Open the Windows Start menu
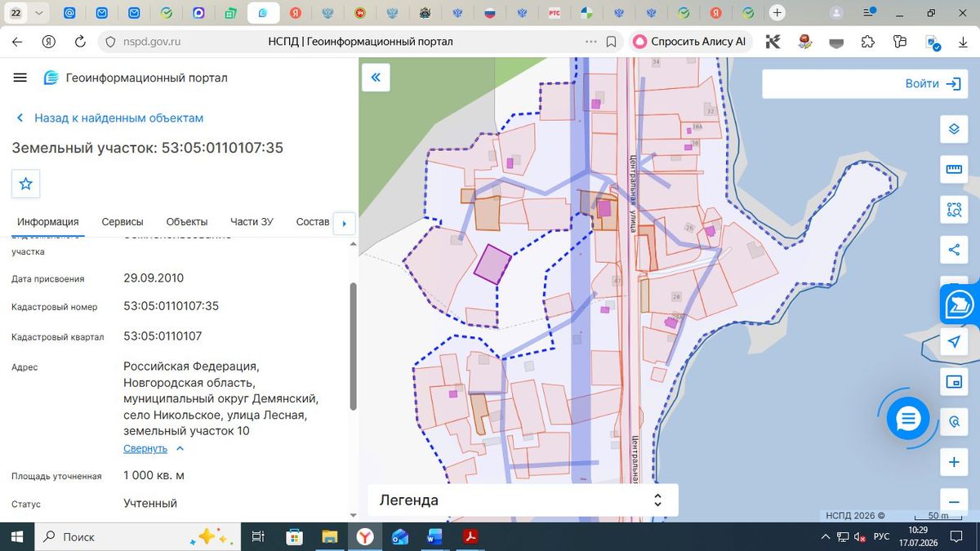Viewport: 980px width, 551px height. (16, 536)
